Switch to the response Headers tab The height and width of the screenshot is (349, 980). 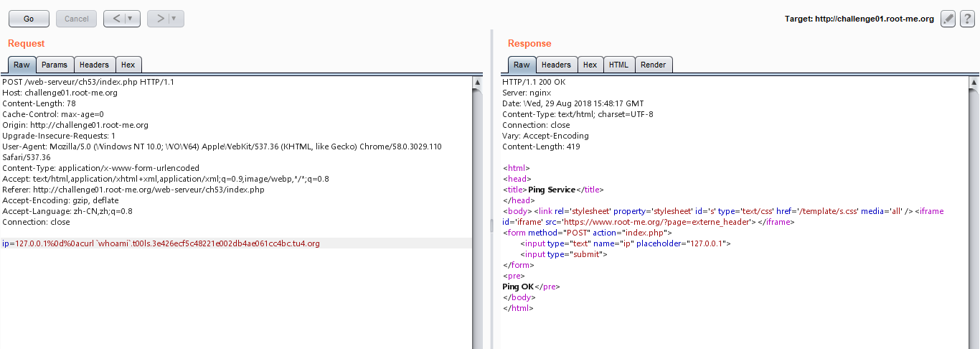pos(556,65)
